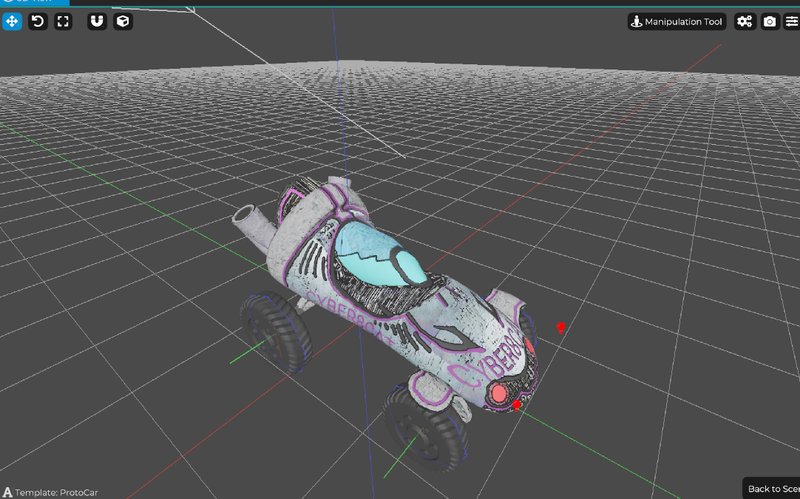Open the Manipulation Tool button

677,21
